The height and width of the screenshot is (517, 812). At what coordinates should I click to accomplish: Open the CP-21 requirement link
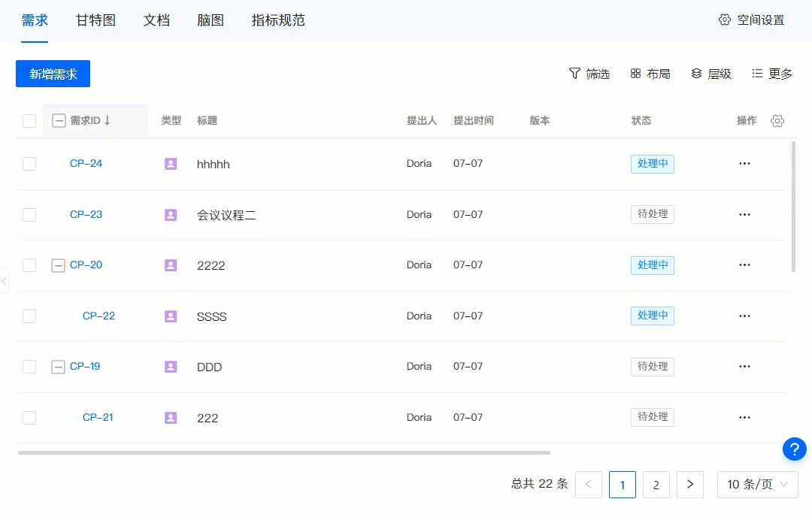point(98,417)
